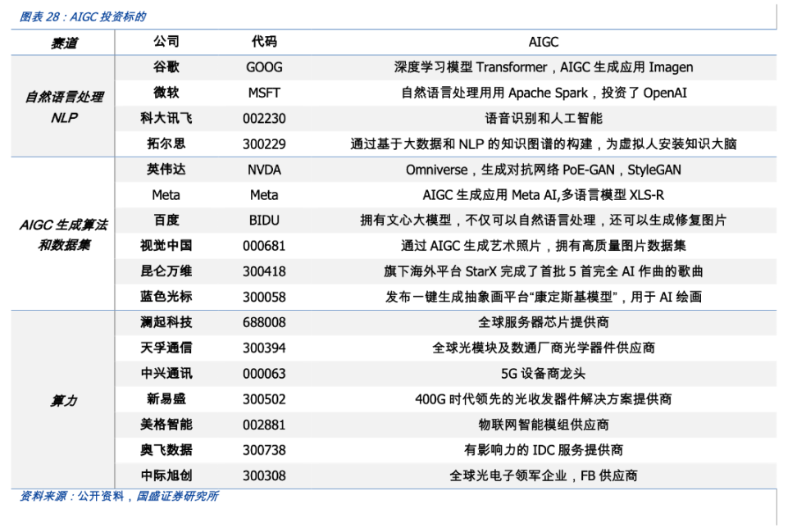This screenshot has width=797, height=532.
Task: Click the source note '资料来源：公开资料，国盛证券研究所'
Action: click(x=120, y=497)
